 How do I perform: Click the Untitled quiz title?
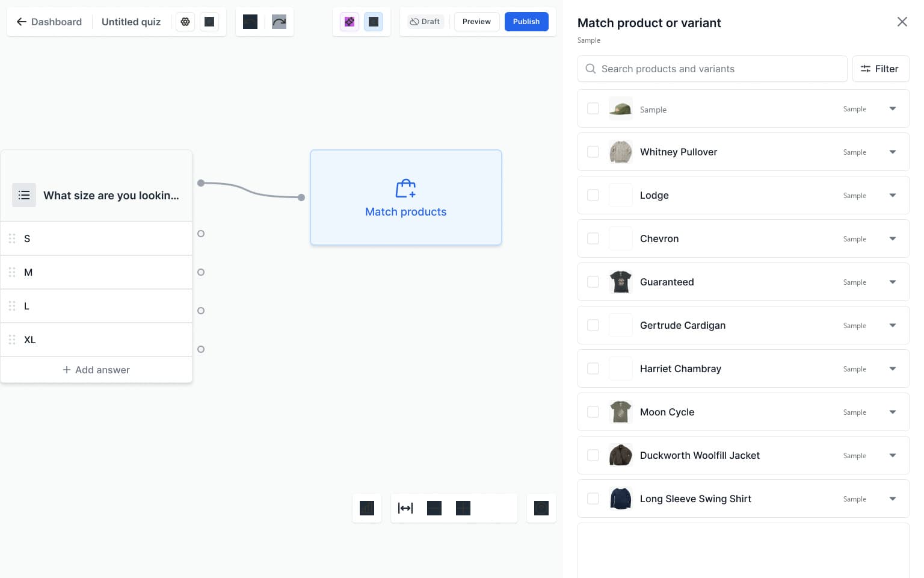[x=131, y=22]
